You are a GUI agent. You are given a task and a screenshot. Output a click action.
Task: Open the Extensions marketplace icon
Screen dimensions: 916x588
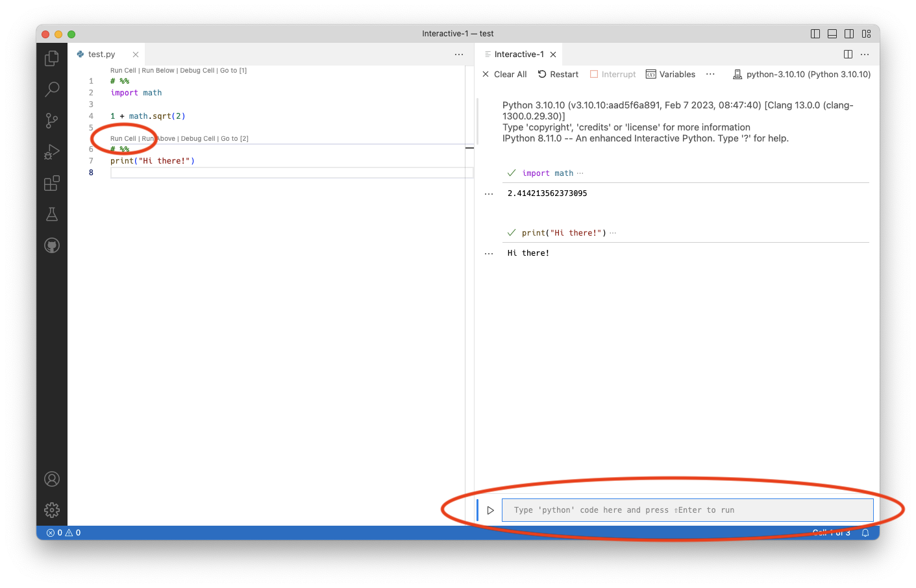coord(52,183)
